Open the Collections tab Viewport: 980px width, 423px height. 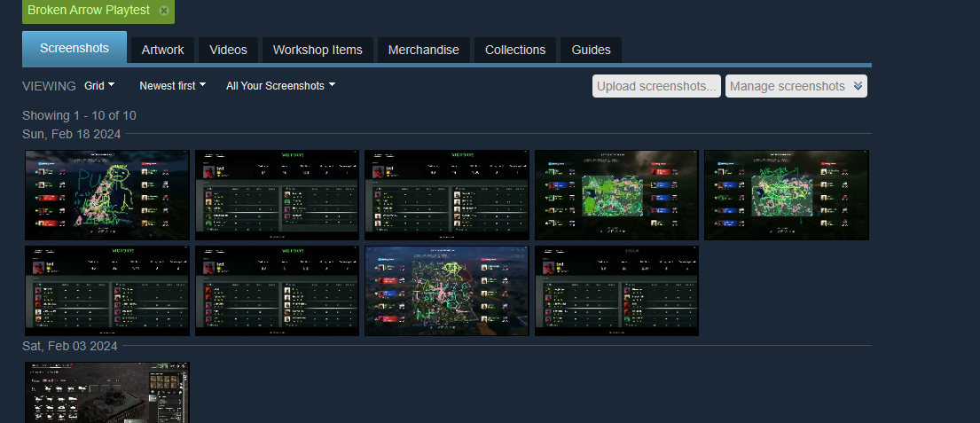coord(515,50)
